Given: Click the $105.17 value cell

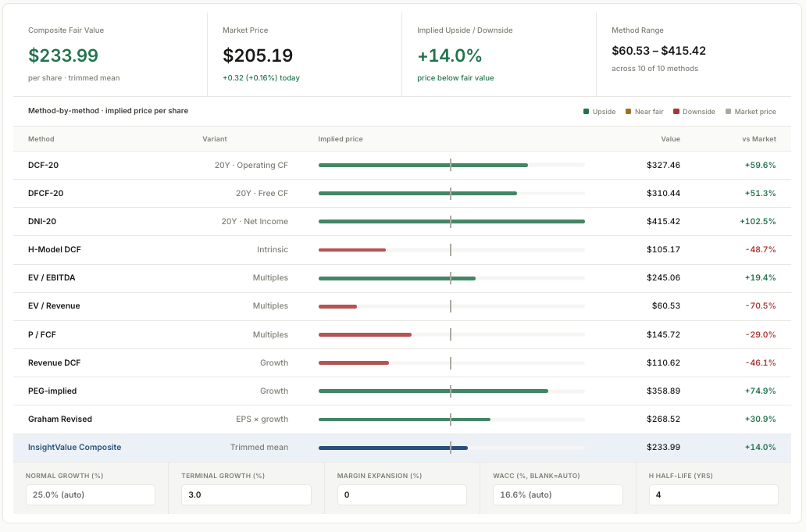Looking at the screenshot, I should coord(663,249).
